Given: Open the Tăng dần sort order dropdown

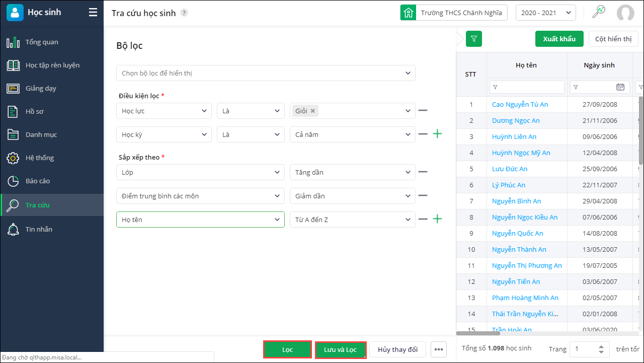Looking at the screenshot, I should coord(352,172).
